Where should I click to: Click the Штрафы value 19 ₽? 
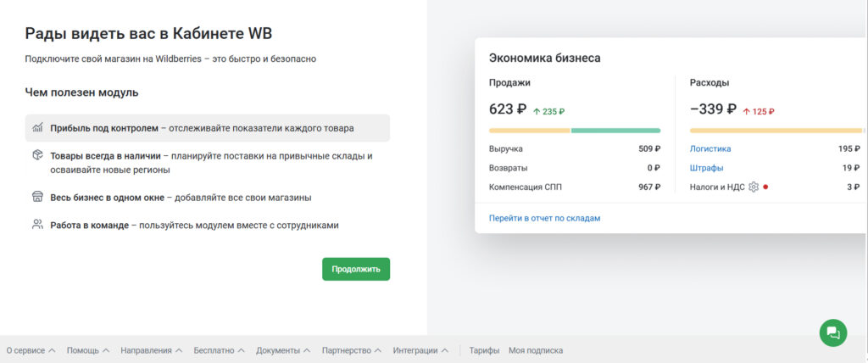tap(851, 168)
